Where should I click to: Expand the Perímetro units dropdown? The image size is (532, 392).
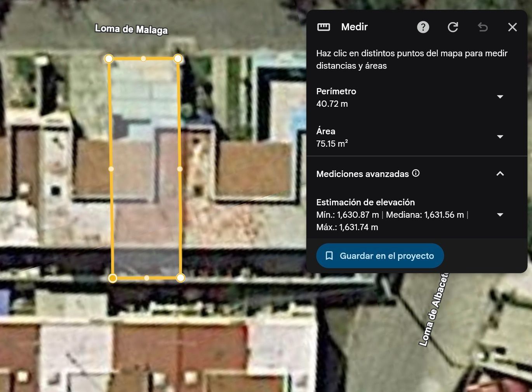[x=500, y=97]
